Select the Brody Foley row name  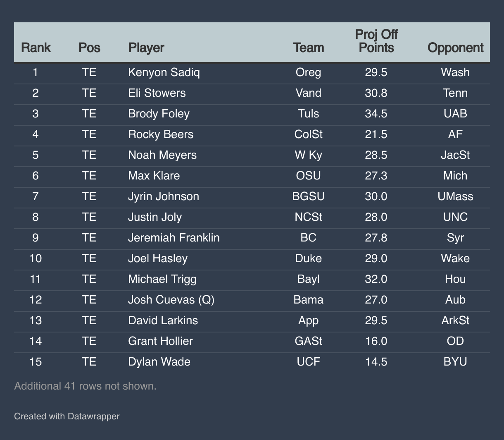point(159,113)
